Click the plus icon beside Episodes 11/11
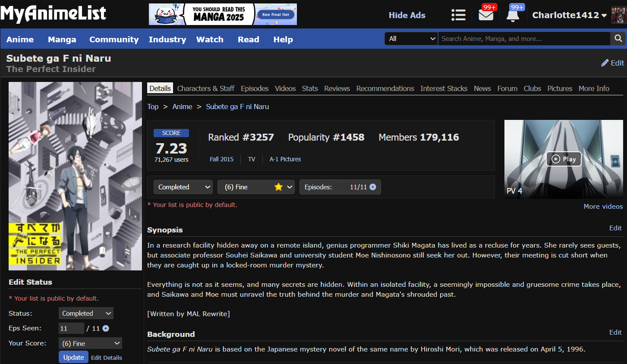Image resolution: width=627 pixels, height=364 pixels. [x=373, y=187]
